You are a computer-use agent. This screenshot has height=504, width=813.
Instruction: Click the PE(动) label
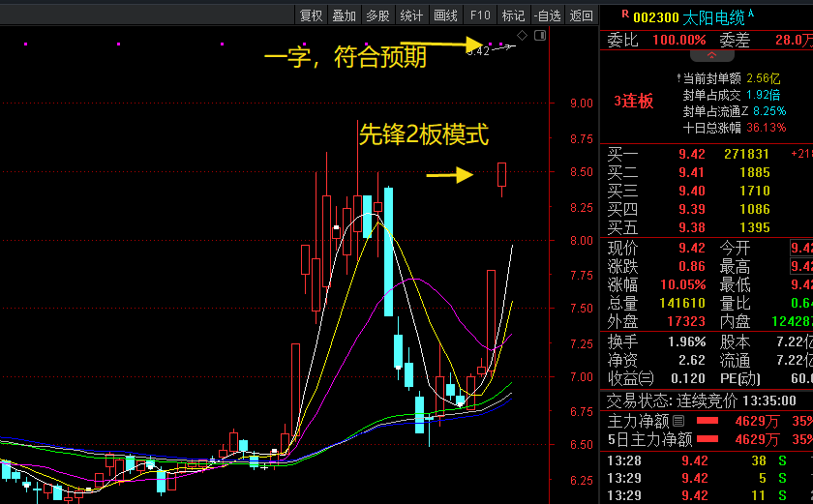(739, 378)
